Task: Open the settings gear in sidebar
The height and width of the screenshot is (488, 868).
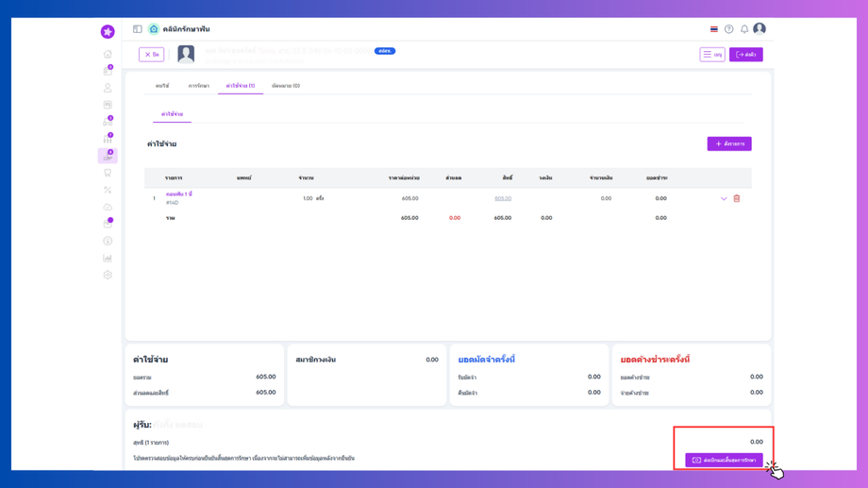Action: click(108, 275)
